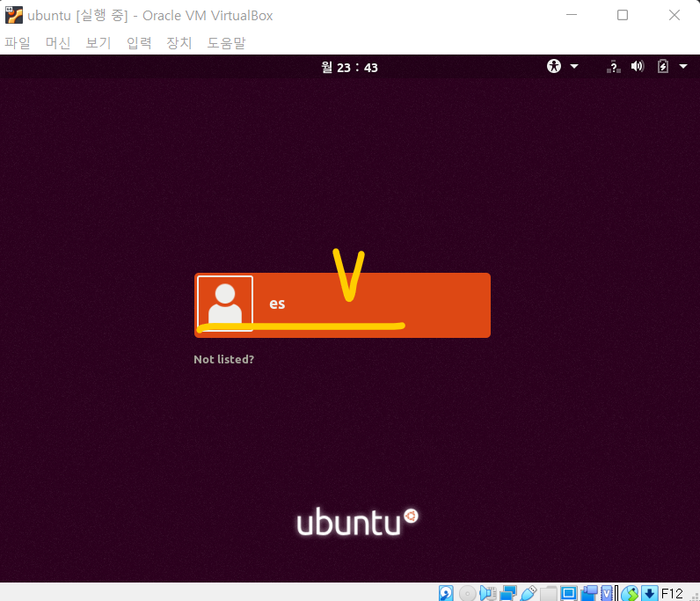Open the 입력 menu
700x601 pixels.
point(139,43)
